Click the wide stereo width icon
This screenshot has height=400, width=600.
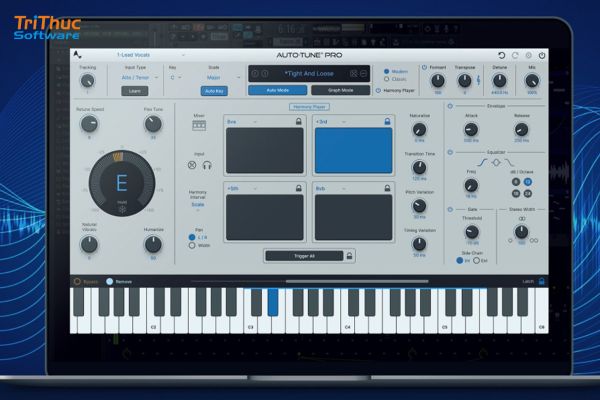(534, 240)
